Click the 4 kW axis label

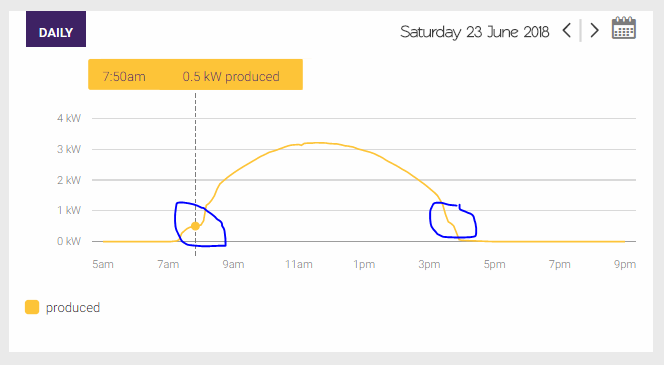(x=69, y=118)
